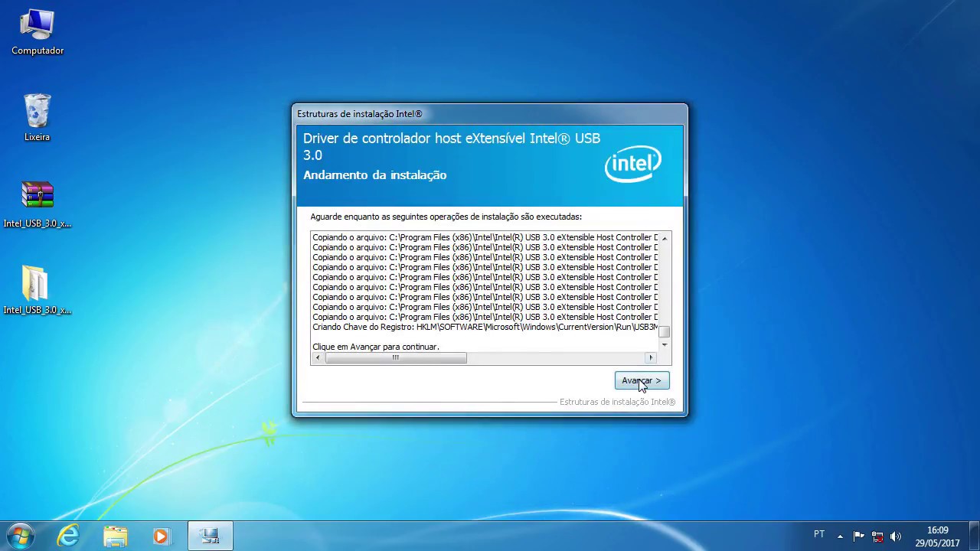Image resolution: width=980 pixels, height=551 pixels.
Task: Click the first 'Copiando o arquivo' log line
Action: pyautogui.click(x=485, y=237)
